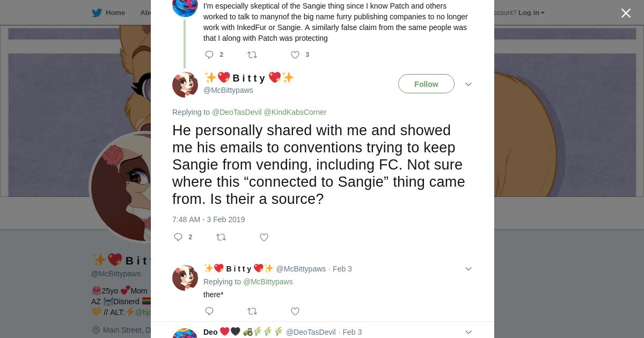Screen dimensions: 644x338
Task: Retweet the top tweet about InkedFur
Action: [x=252, y=55]
